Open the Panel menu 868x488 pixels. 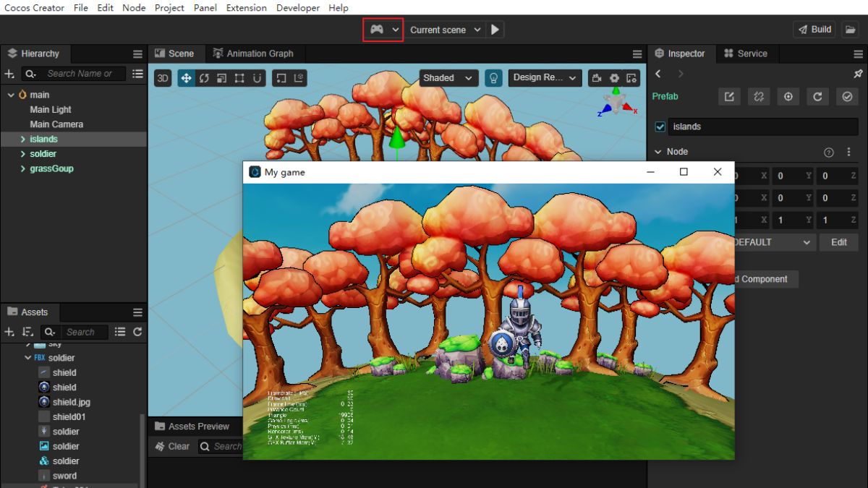(205, 8)
